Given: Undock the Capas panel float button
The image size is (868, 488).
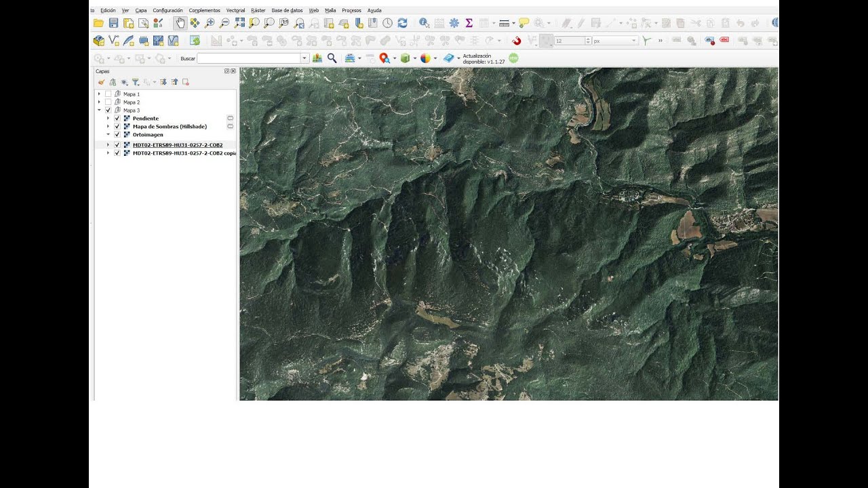Looking at the screenshot, I should coord(227,71).
